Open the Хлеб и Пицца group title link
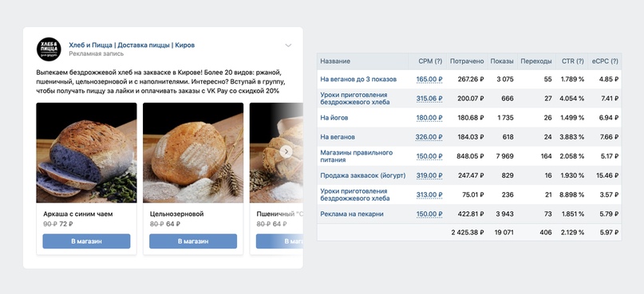The width and height of the screenshot is (644, 294). pyautogui.click(x=132, y=45)
